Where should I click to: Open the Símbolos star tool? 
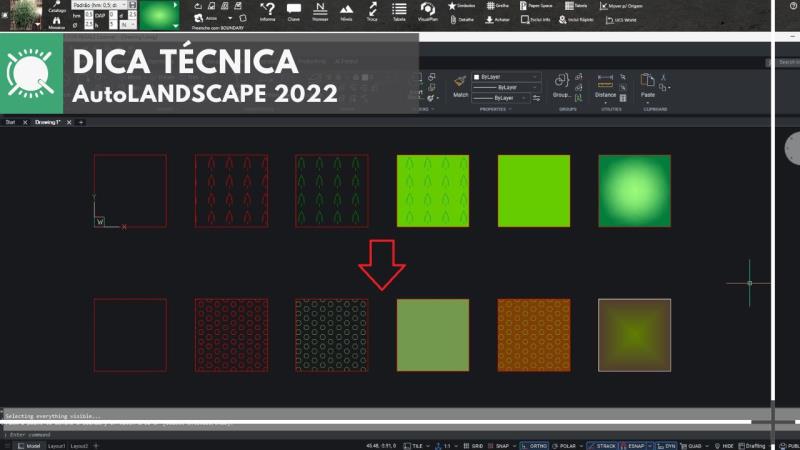click(x=461, y=6)
